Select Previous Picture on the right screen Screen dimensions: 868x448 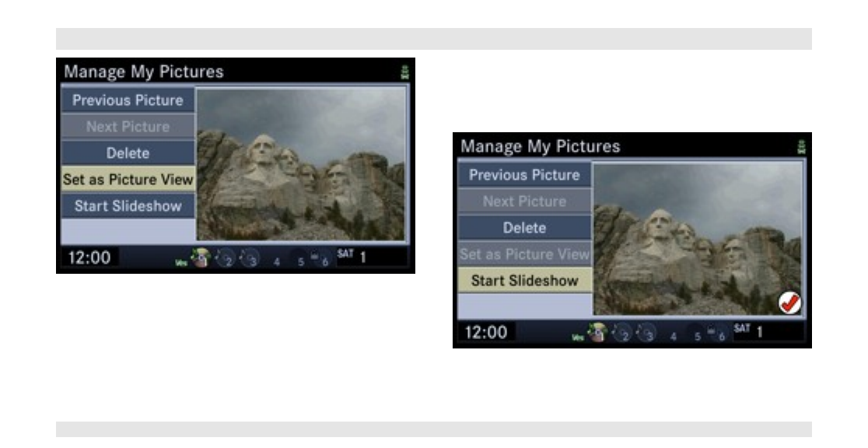pyautogui.click(x=524, y=175)
